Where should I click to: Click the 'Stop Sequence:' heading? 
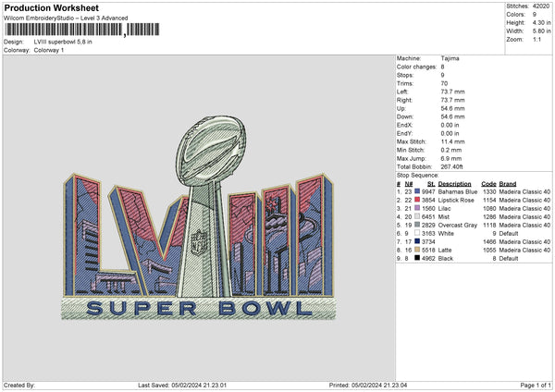click(x=417, y=175)
